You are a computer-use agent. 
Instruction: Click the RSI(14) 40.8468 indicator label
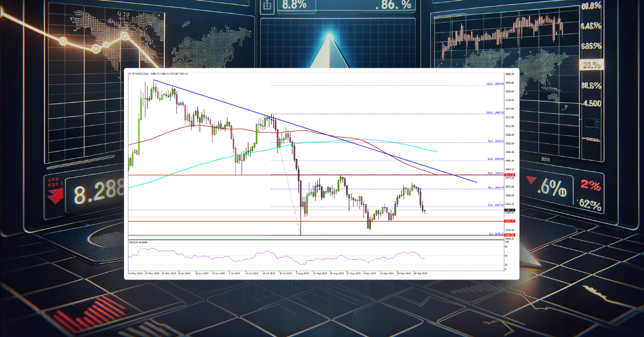(137, 243)
